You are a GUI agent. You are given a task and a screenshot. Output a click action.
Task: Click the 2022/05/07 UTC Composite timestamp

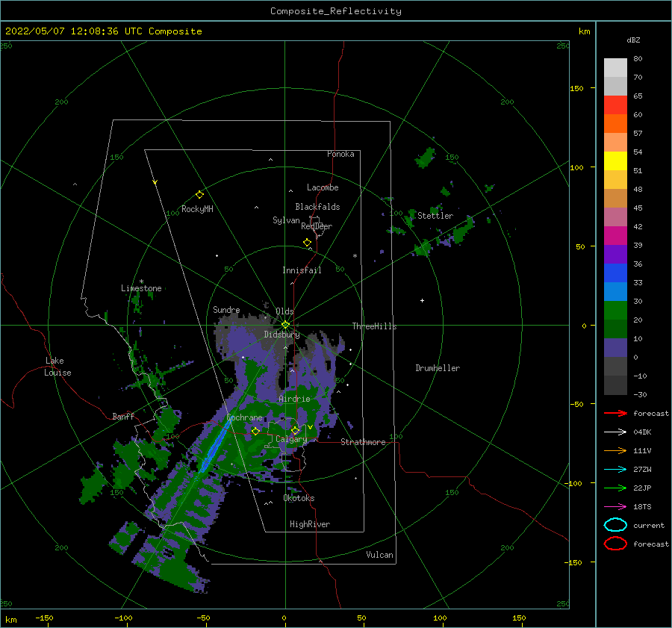[x=103, y=31]
